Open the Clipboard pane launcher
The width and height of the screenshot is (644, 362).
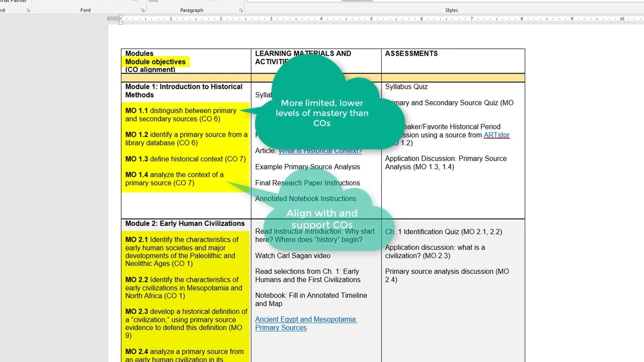pos(28,11)
